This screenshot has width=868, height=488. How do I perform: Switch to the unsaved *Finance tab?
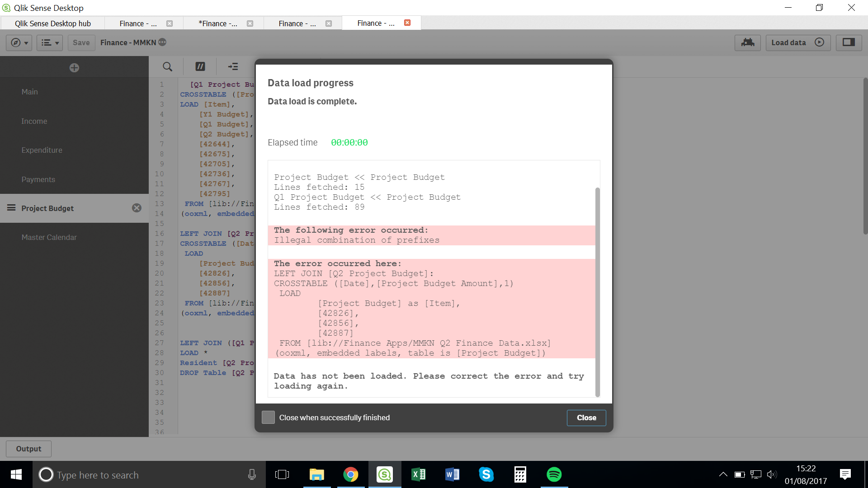coord(218,23)
